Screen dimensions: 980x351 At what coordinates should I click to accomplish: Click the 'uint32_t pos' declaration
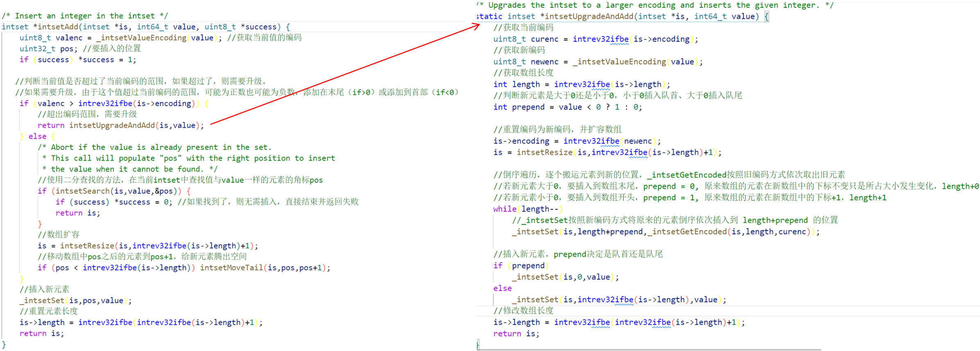pyautogui.click(x=46, y=48)
